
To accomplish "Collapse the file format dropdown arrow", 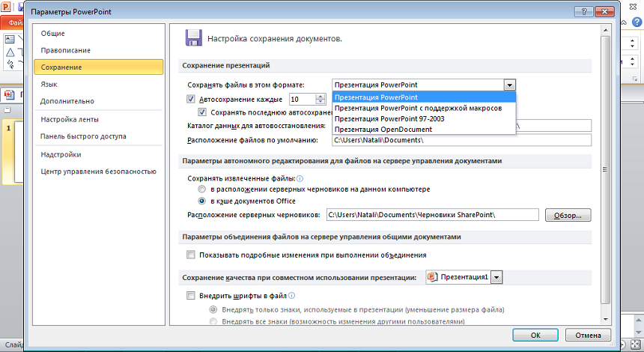I will click(510, 85).
